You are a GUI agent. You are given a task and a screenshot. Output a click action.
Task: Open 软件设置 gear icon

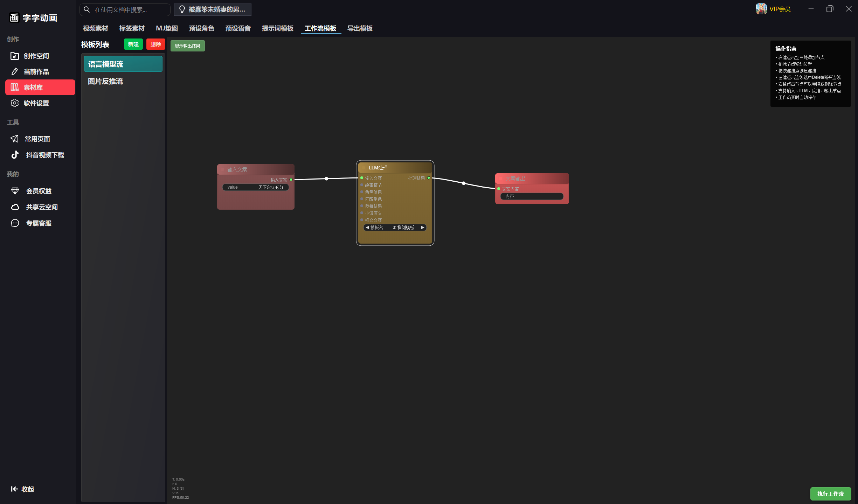(x=14, y=103)
